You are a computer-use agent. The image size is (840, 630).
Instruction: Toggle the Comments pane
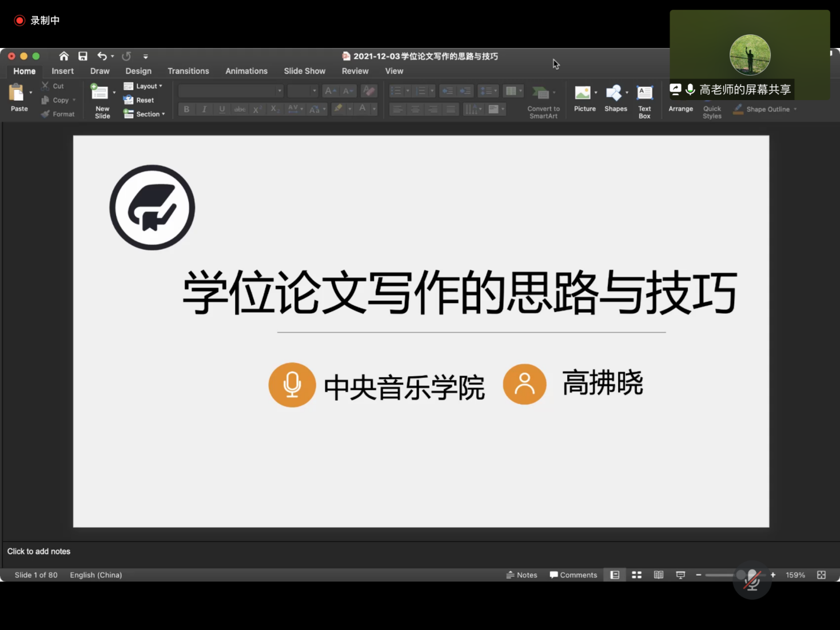coord(573,575)
